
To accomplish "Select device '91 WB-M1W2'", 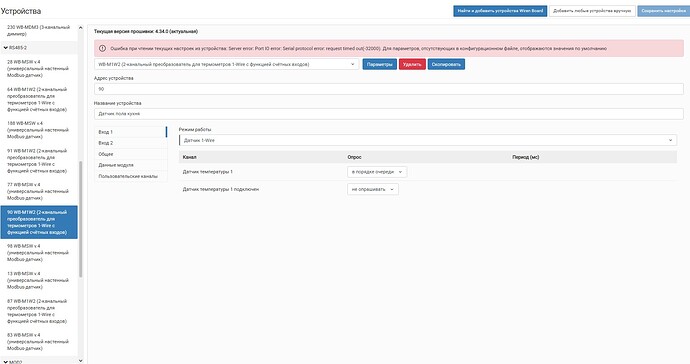I will point(39,161).
